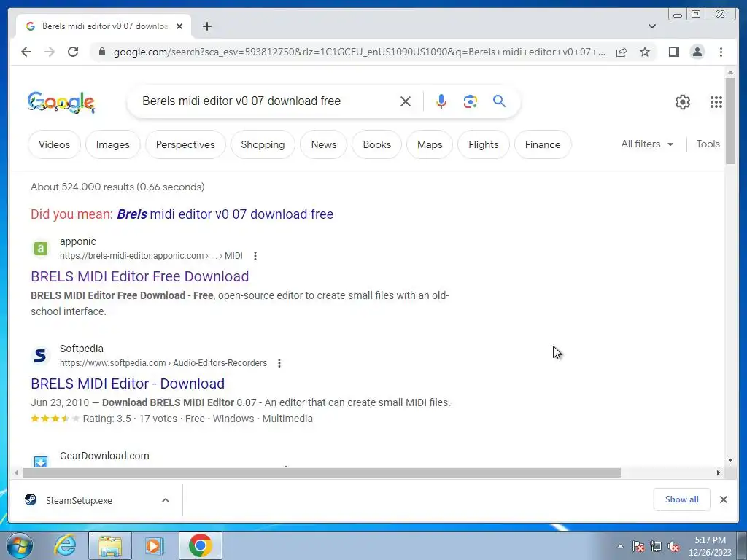This screenshot has width=747, height=560.
Task: Start voice search with microphone icon
Action: click(x=441, y=101)
